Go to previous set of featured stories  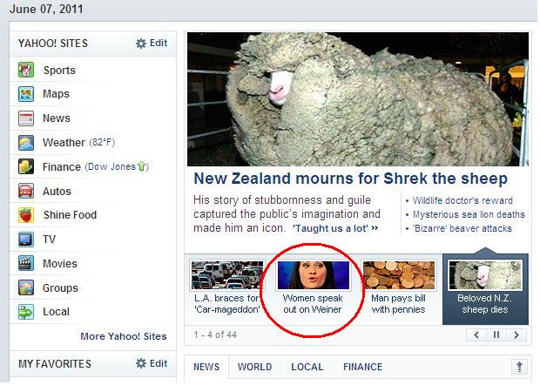point(476,335)
